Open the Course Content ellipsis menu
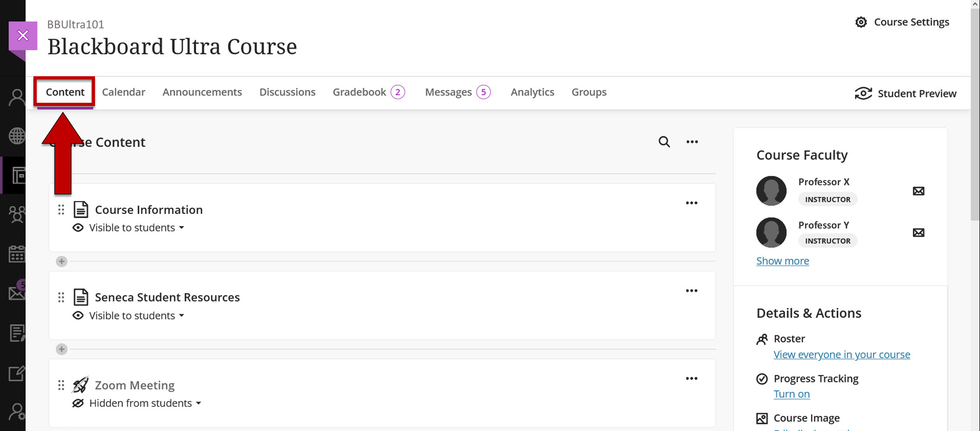The image size is (980, 431). (x=692, y=142)
